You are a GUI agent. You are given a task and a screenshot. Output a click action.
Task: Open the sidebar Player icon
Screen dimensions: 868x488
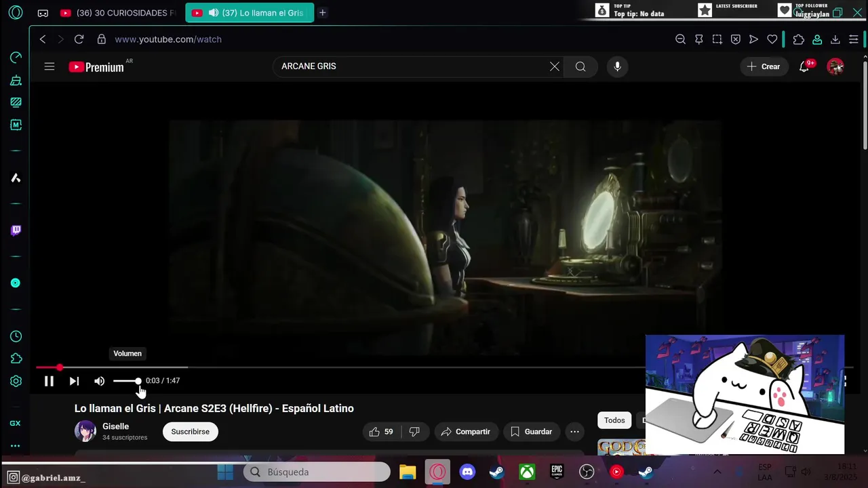pyautogui.click(x=16, y=283)
